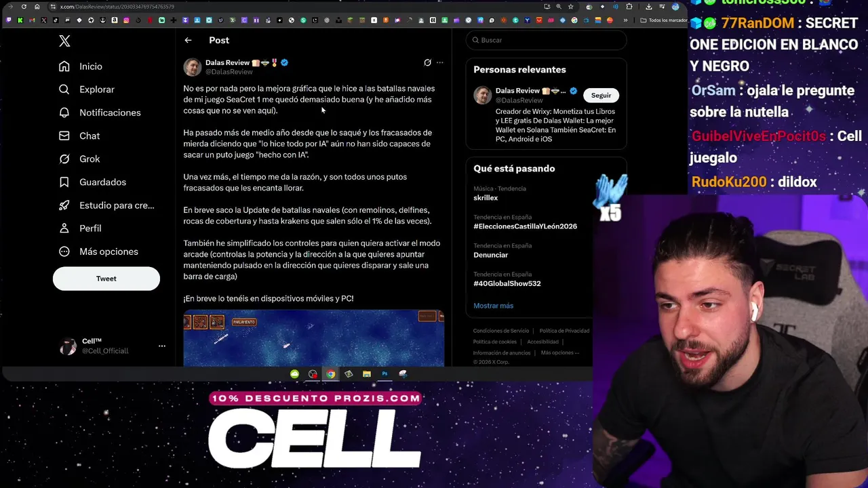This screenshot has width=868, height=488.
Task: Open account menu dots beside Cell™
Action: tap(161, 346)
